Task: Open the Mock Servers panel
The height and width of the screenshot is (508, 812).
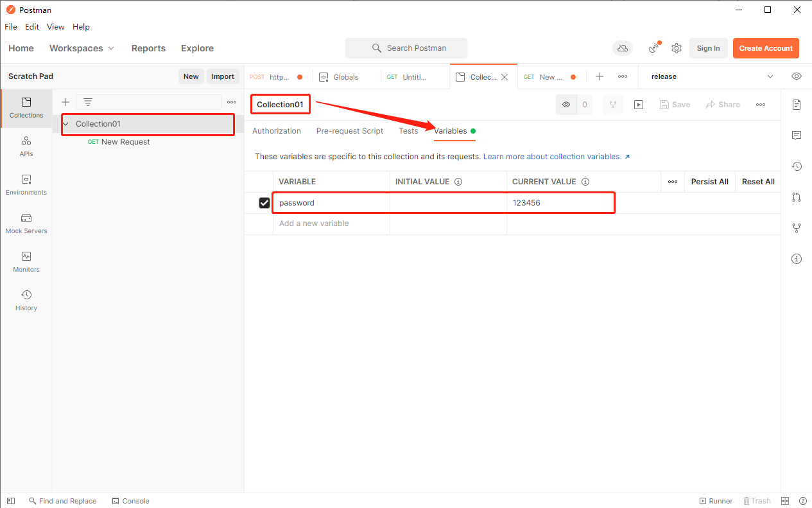Action: point(26,223)
